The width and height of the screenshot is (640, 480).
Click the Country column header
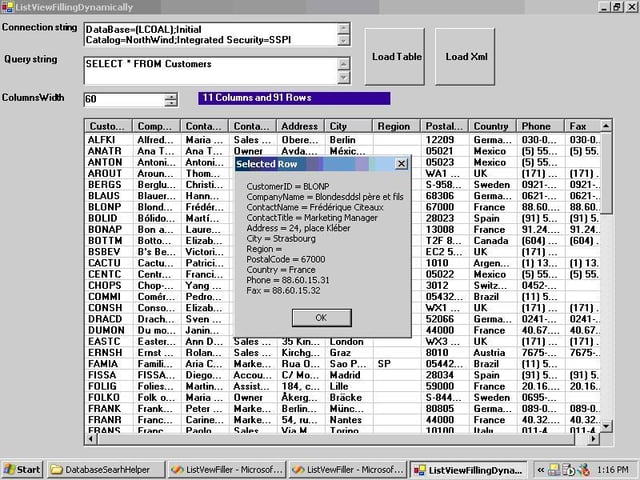click(x=492, y=126)
